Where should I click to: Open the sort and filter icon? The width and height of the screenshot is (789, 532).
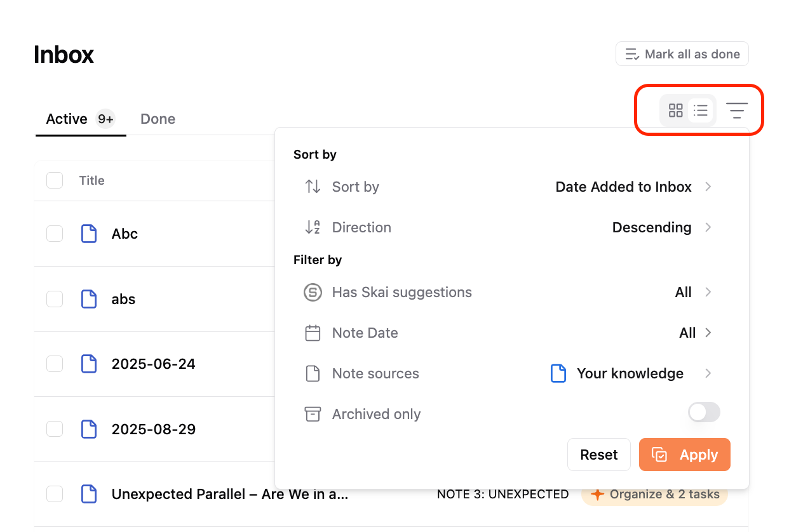737,110
